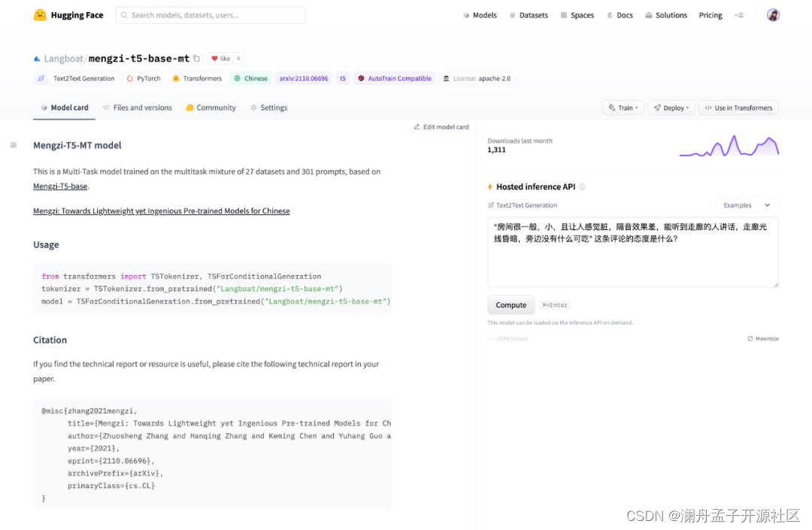Click the Hugging Face emoji logo
The width and height of the screenshot is (812, 530).
[40, 15]
